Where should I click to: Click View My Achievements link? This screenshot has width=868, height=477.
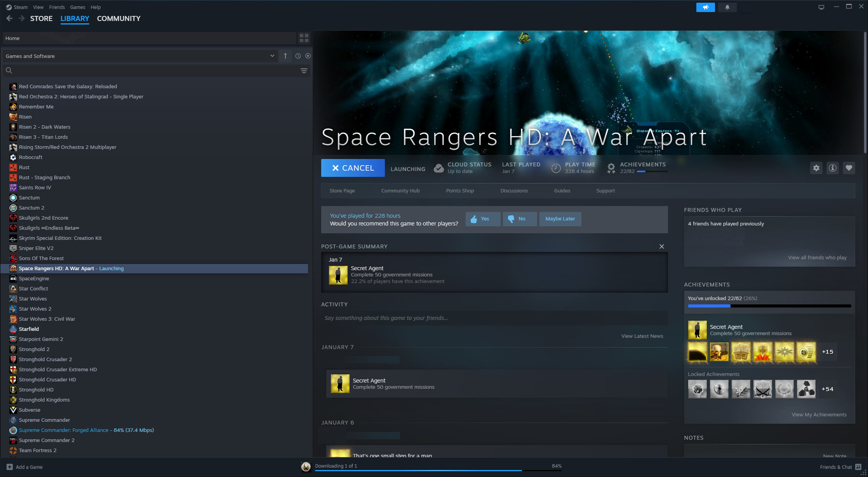click(819, 414)
